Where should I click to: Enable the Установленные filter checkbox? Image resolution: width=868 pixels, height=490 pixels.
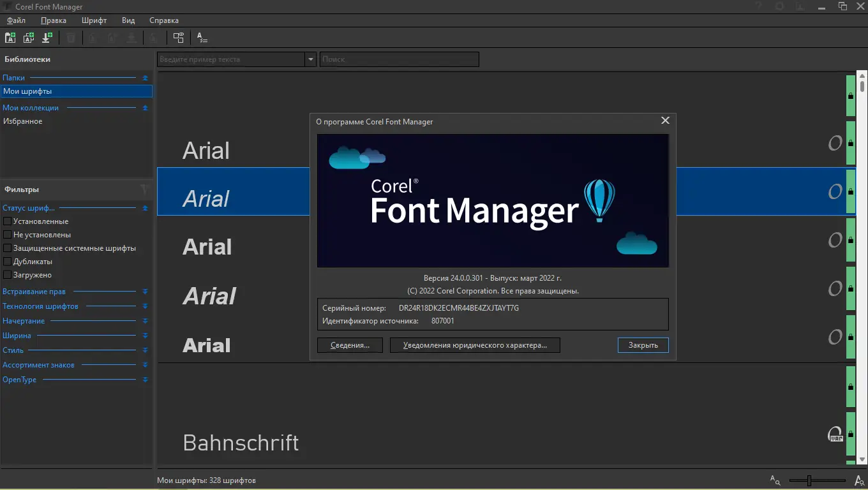tap(8, 221)
